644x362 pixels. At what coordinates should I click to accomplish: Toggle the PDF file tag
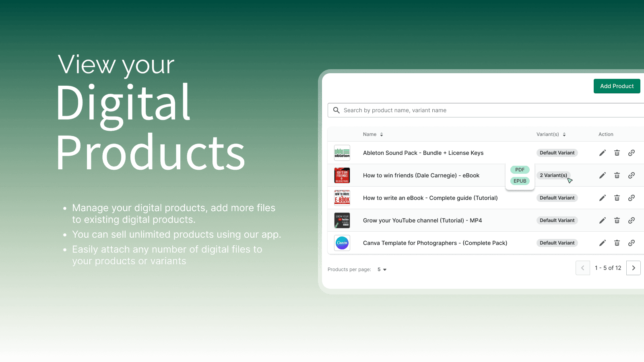tap(520, 170)
